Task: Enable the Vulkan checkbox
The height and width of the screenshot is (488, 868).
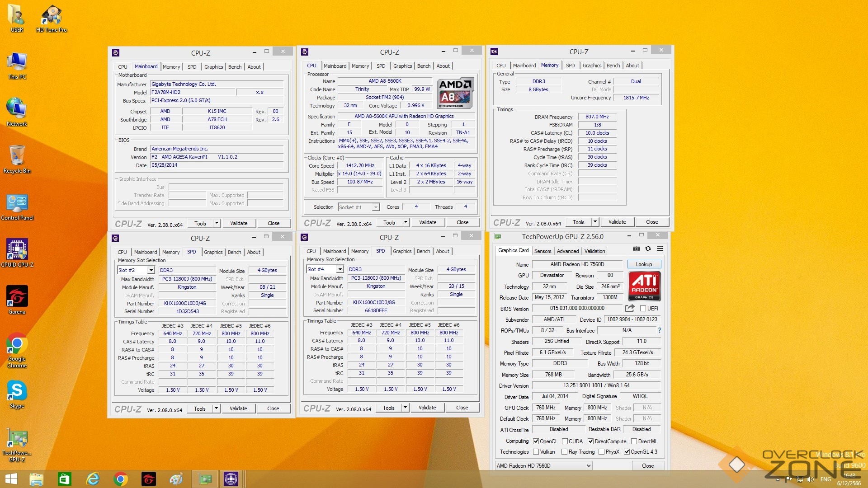Action: tap(536, 452)
